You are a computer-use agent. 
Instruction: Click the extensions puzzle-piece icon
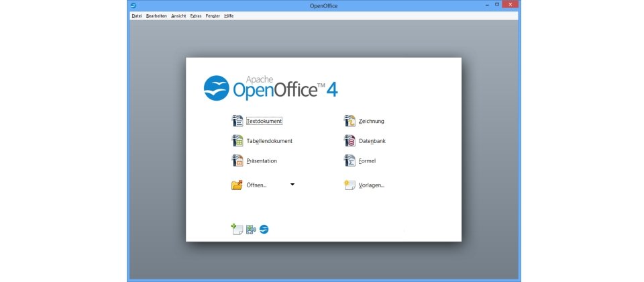tap(251, 230)
